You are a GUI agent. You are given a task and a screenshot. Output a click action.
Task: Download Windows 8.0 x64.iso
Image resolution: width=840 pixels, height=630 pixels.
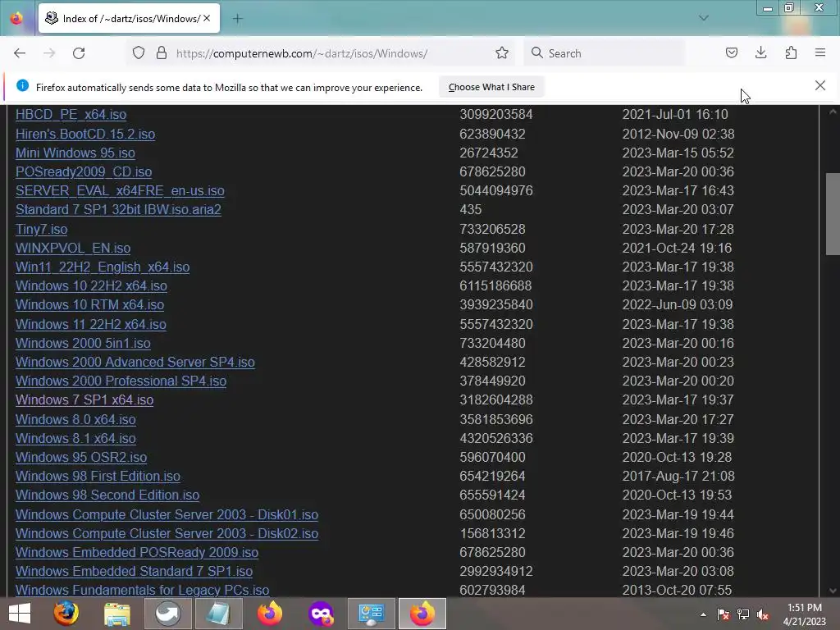pyautogui.click(x=75, y=419)
